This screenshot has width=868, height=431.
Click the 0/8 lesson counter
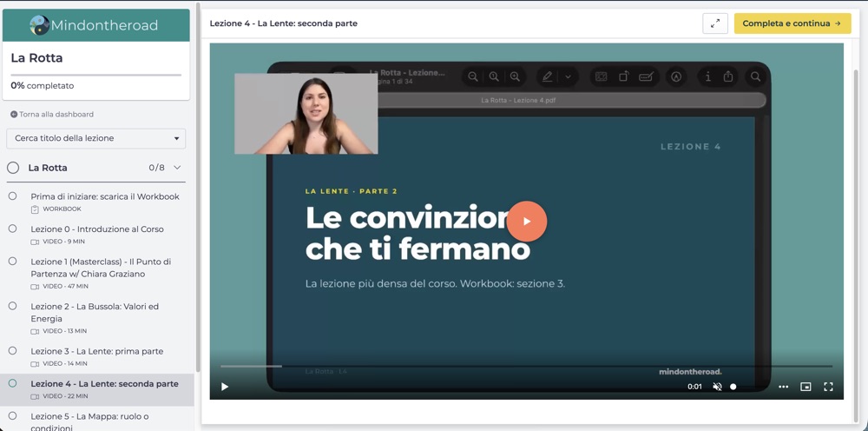[x=156, y=168]
